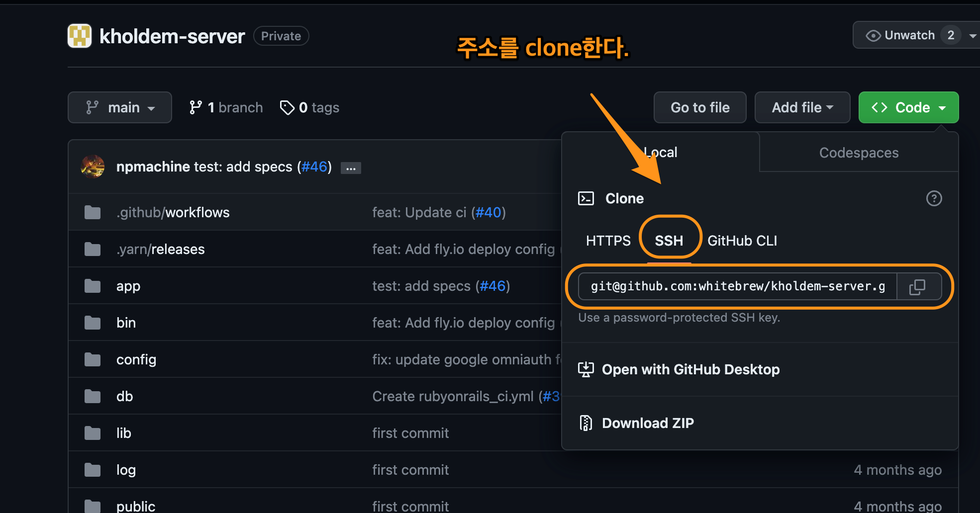The height and width of the screenshot is (513, 980).
Task: Switch to the Codespaces tab
Action: (859, 152)
